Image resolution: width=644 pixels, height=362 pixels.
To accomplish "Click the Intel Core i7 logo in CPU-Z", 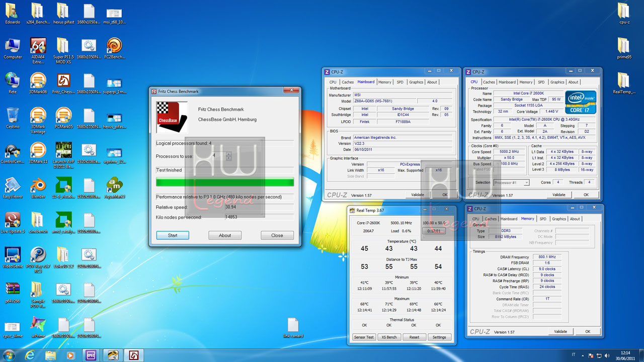I will [581, 102].
